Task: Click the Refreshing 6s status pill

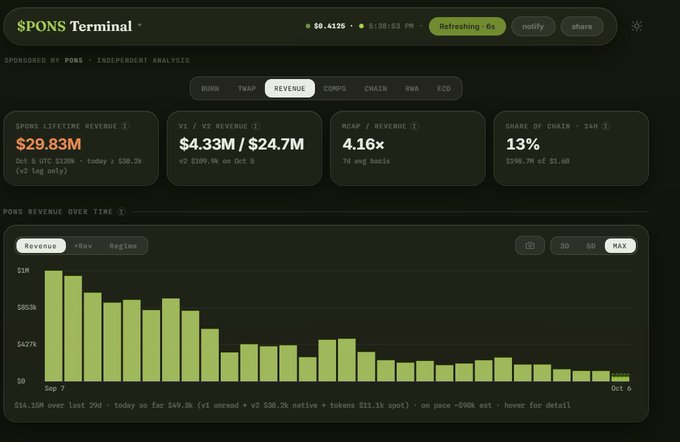Action: pyautogui.click(x=467, y=26)
